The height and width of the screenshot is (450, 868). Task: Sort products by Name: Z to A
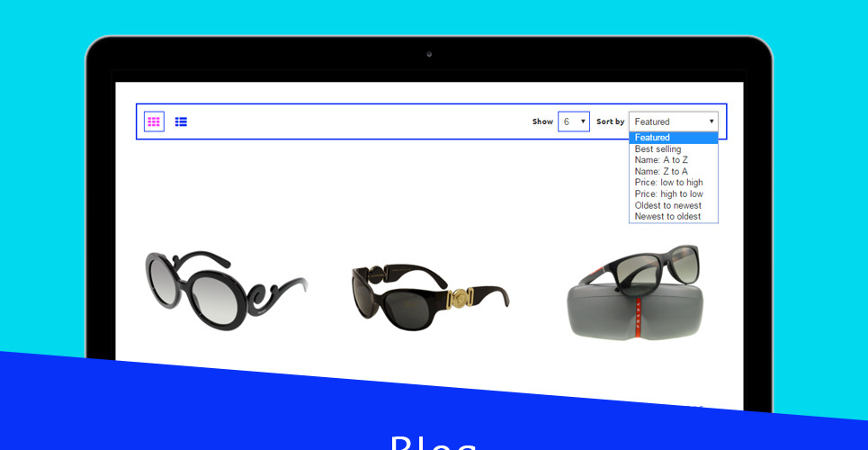click(x=661, y=172)
